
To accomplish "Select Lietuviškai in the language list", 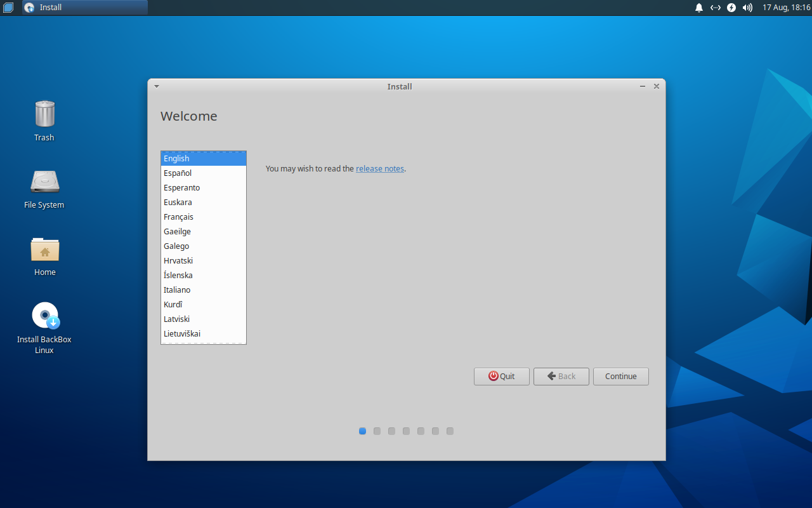I will [204, 334].
